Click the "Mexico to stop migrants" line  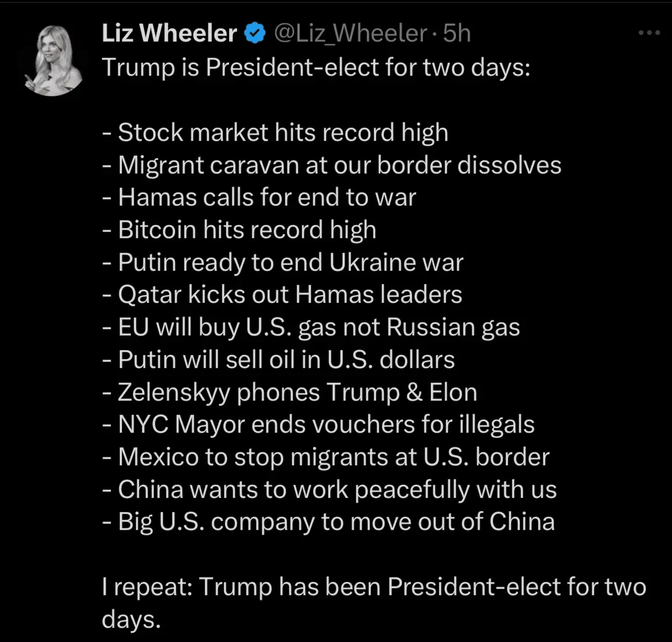[333, 457]
